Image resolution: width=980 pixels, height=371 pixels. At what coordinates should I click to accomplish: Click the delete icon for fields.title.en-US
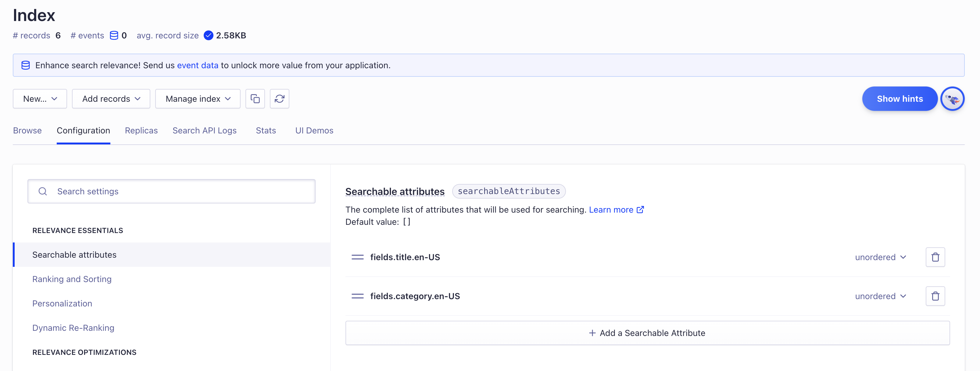tap(935, 257)
